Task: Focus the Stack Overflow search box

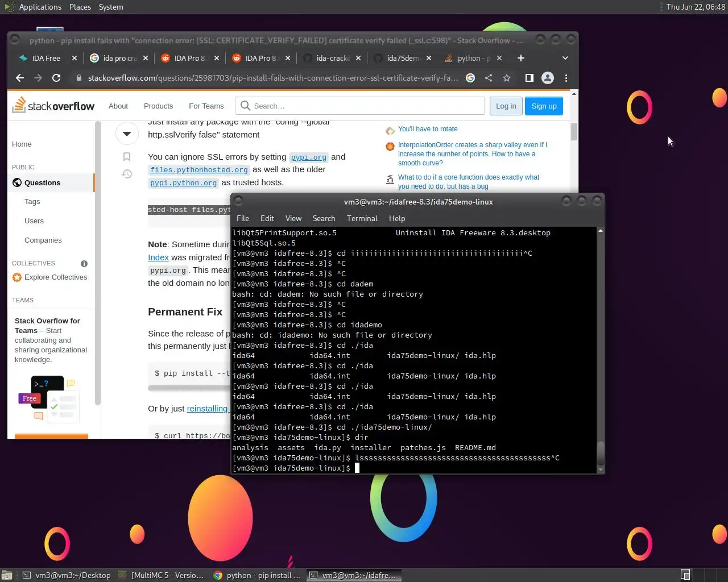Action: point(360,106)
